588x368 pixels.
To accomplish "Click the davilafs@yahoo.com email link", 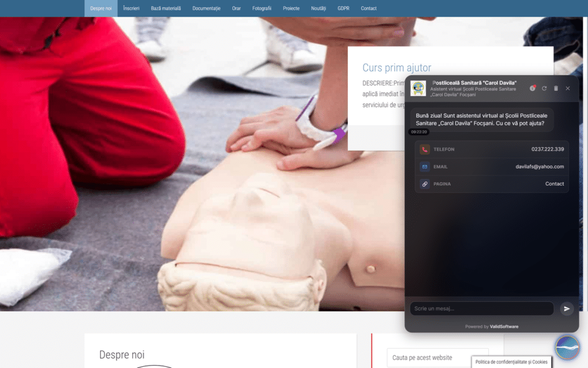I will pyautogui.click(x=540, y=167).
